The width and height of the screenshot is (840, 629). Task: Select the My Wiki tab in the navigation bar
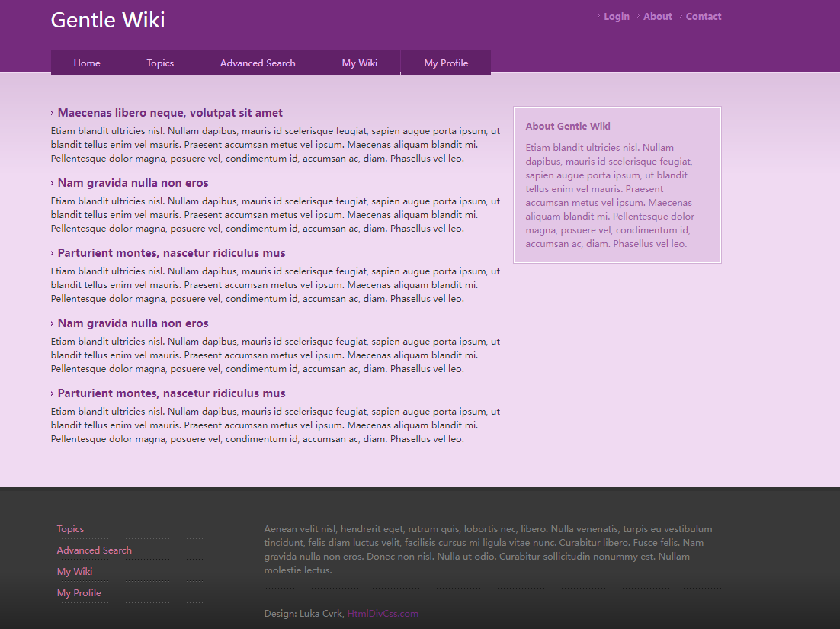360,63
